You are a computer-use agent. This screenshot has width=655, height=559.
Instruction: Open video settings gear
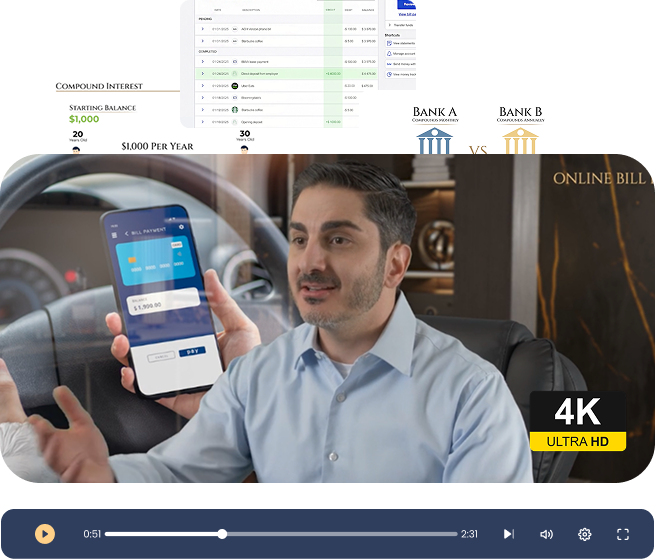[585, 534]
